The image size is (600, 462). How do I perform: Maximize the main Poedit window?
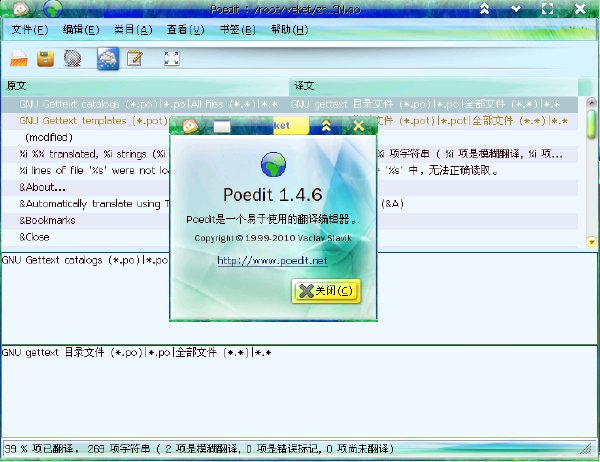[x=548, y=8]
